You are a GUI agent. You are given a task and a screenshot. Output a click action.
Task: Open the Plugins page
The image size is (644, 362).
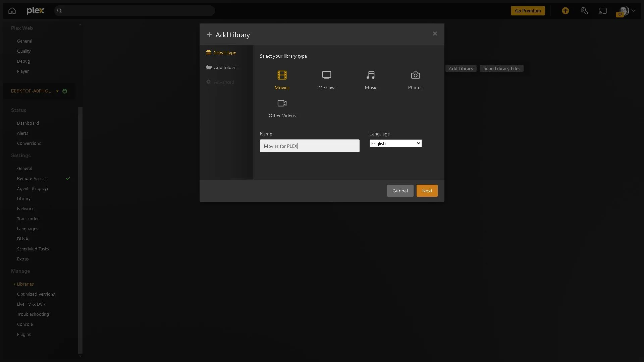24,334
